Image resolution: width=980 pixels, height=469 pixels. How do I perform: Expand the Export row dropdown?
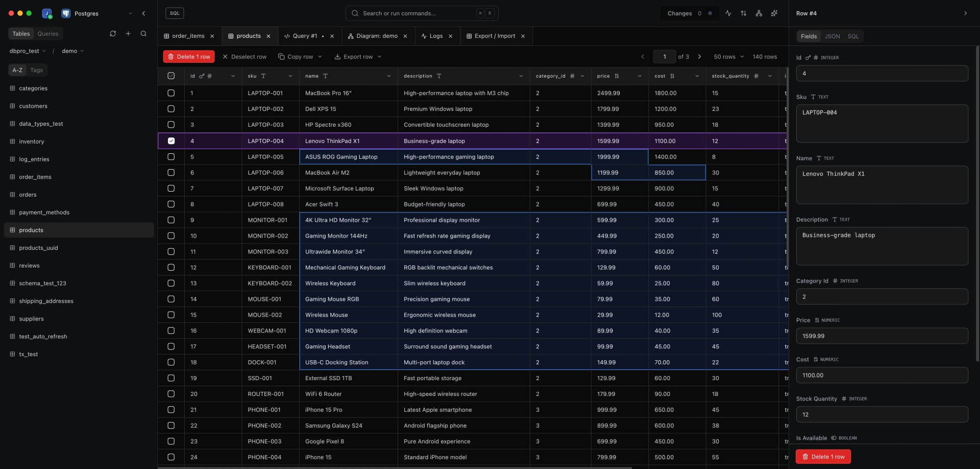point(379,57)
